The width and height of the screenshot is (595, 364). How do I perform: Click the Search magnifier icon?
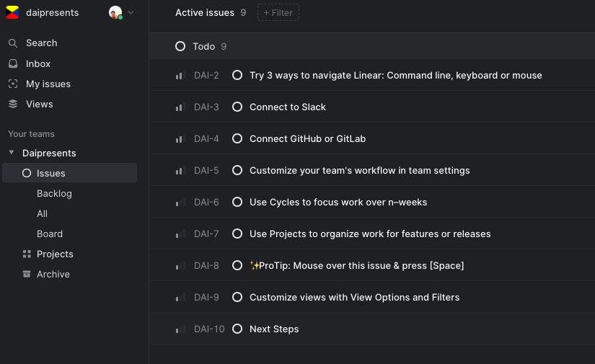click(13, 43)
